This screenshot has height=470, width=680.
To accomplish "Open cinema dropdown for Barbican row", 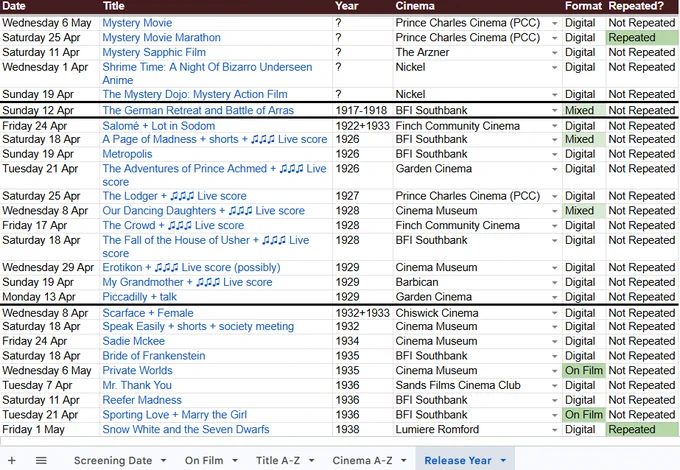I will [555, 283].
